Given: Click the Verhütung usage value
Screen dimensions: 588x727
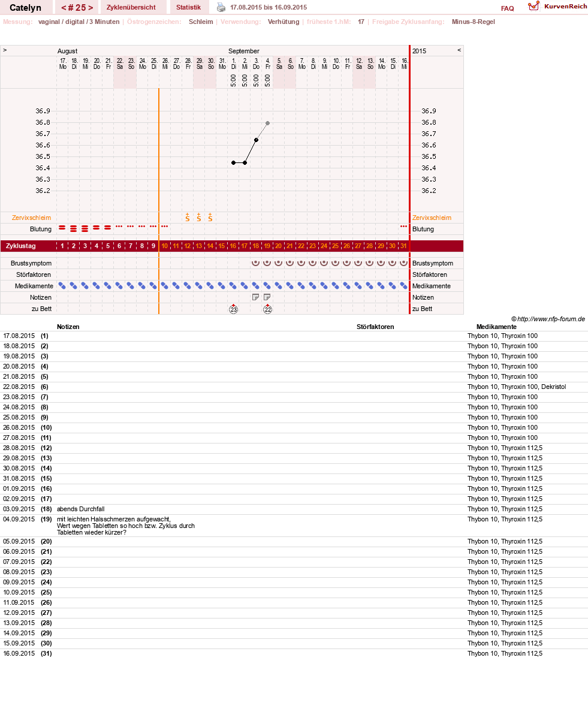Looking at the screenshot, I should pos(284,22).
